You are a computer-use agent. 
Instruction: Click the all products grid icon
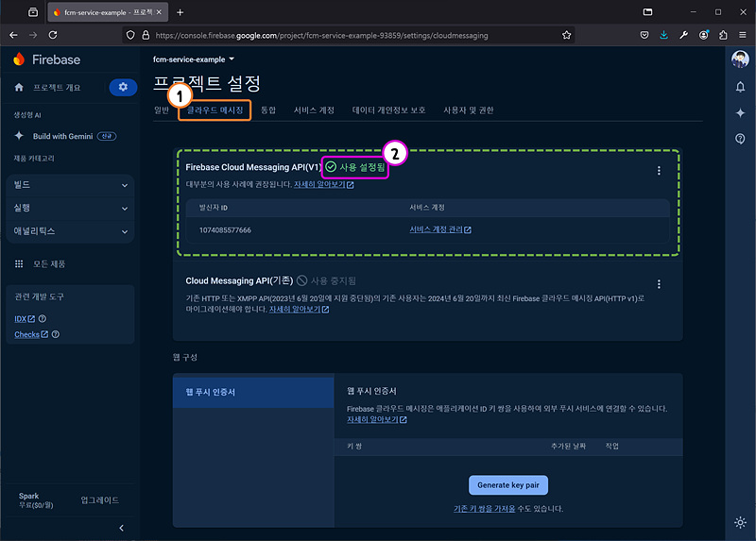19,263
